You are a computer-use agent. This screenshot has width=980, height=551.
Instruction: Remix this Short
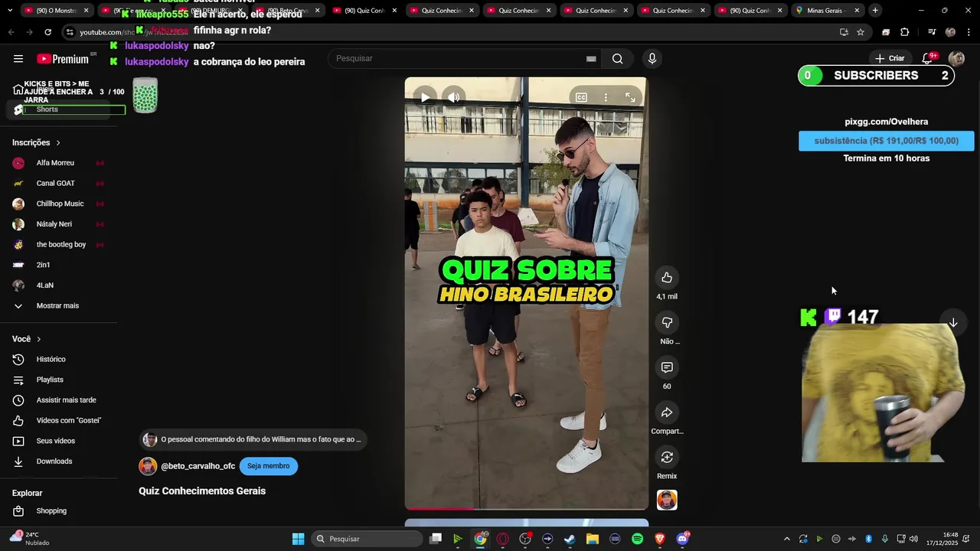click(x=667, y=457)
